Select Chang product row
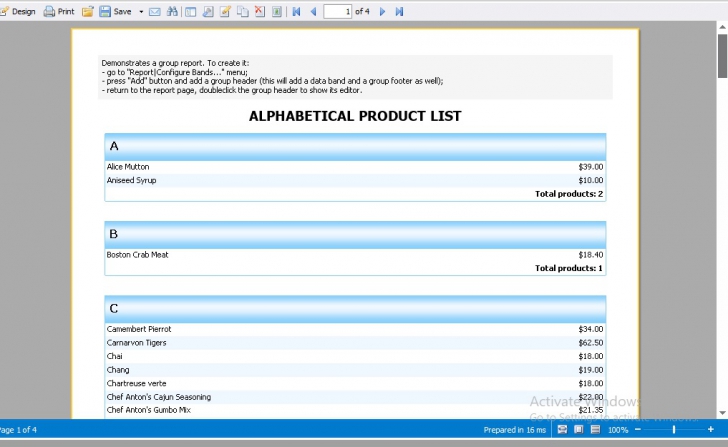728x447 pixels. click(355, 370)
